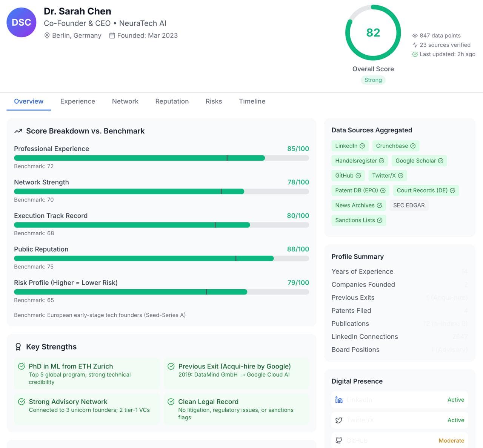
Task: Toggle verification checkmark on the Crunchbase badge
Action: click(413, 146)
